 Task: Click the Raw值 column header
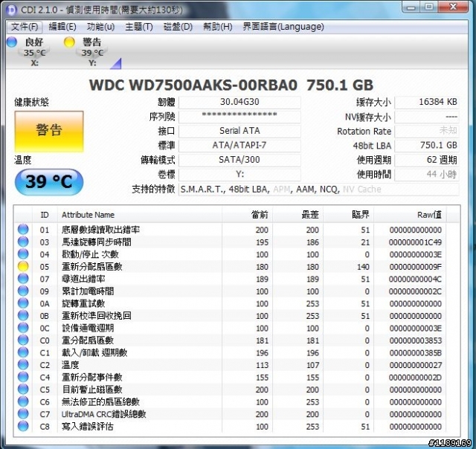410,215
